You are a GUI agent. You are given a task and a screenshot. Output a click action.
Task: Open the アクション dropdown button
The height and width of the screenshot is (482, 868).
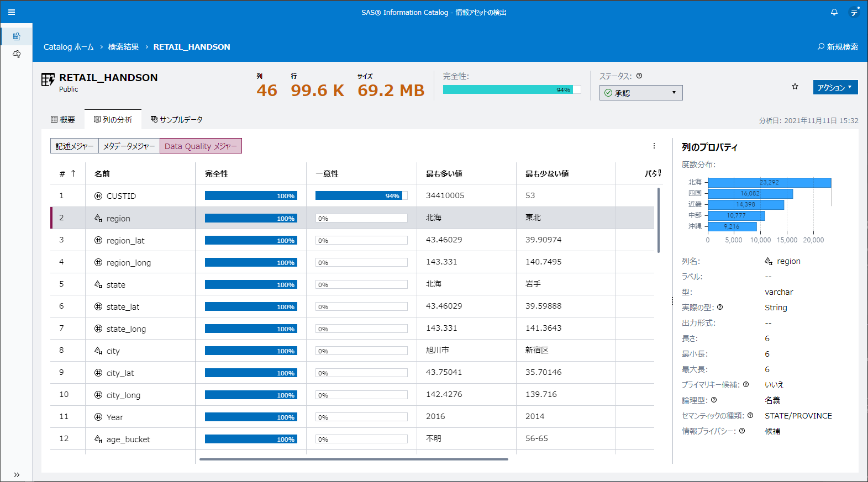835,87
